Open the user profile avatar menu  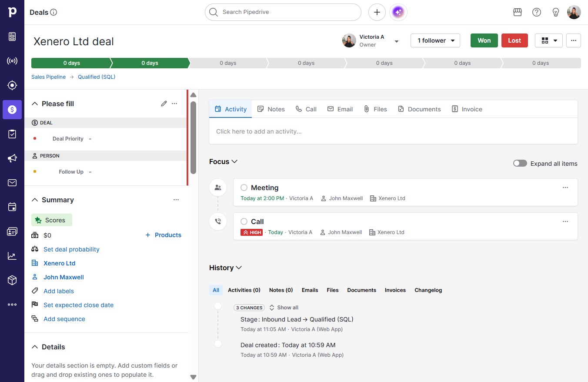click(x=574, y=12)
